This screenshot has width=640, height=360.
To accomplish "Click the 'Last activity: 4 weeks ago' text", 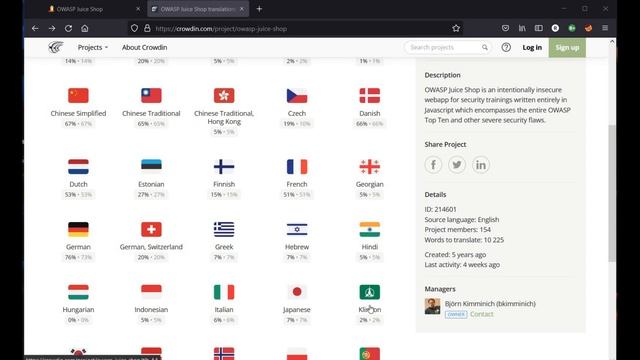I will click(462, 264).
